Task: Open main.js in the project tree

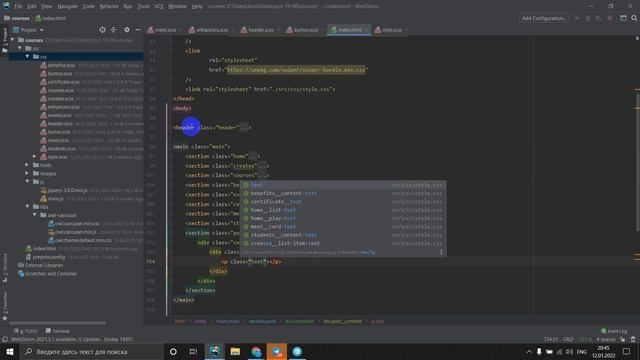Action: pos(56,198)
